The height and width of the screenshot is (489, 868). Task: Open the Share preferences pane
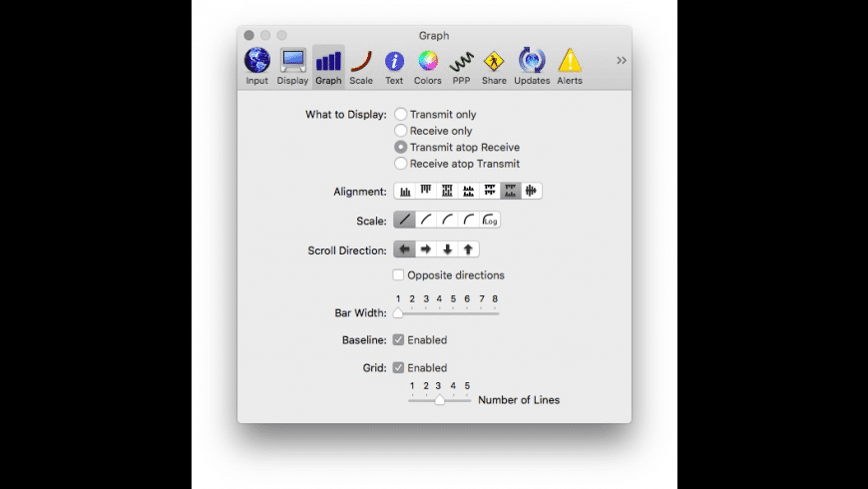pyautogui.click(x=494, y=67)
